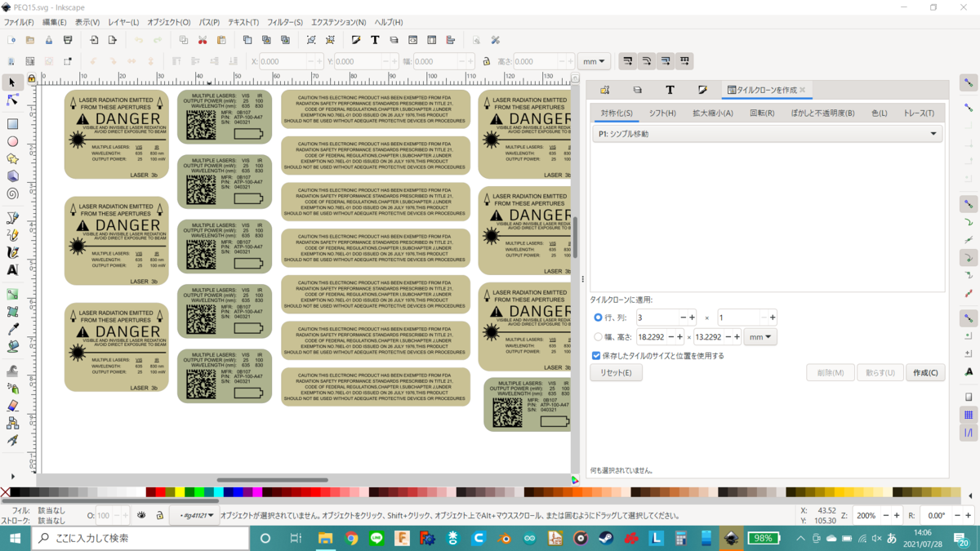The image size is (980, 551).
Task: Open the ファイル(F) menu
Action: (19, 22)
